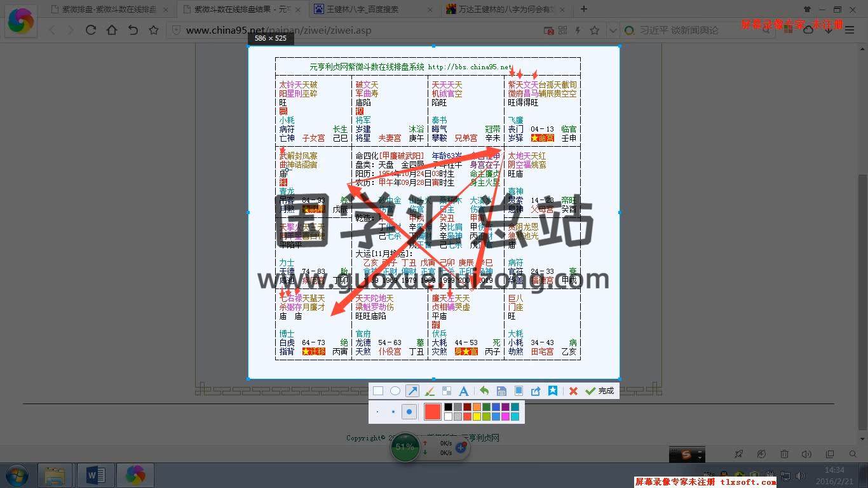Save screenshot with the floppy disk icon
868x488 pixels.
coord(501,391)
